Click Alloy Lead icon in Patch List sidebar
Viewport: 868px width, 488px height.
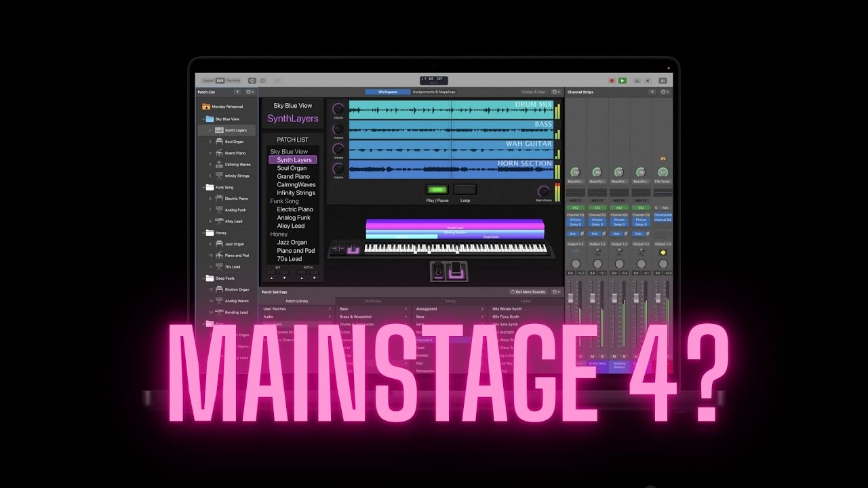(x=219, y=222)
